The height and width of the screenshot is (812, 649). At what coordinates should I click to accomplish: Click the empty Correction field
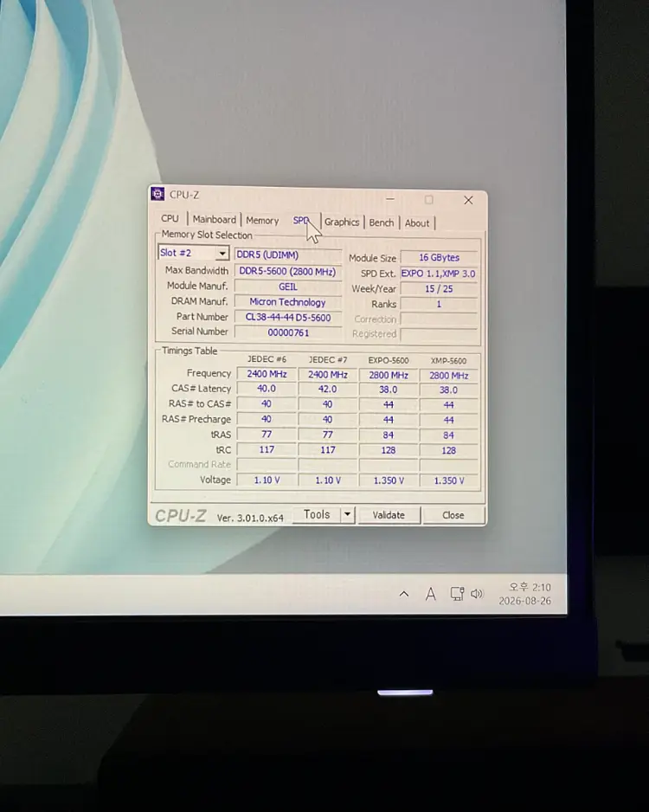pyautogui.click(x=439, y=319)
